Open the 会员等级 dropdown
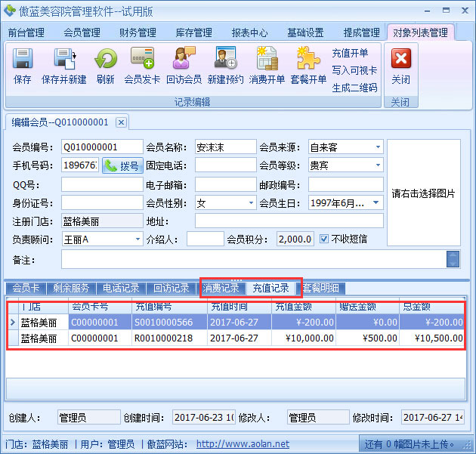 tap(376, 165)
